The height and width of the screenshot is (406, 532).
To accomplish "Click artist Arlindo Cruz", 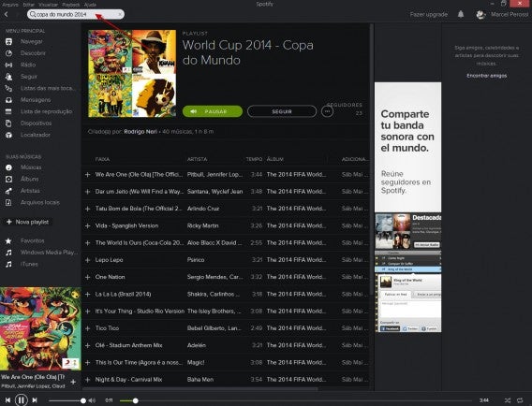I will click(x=203, y=209).
